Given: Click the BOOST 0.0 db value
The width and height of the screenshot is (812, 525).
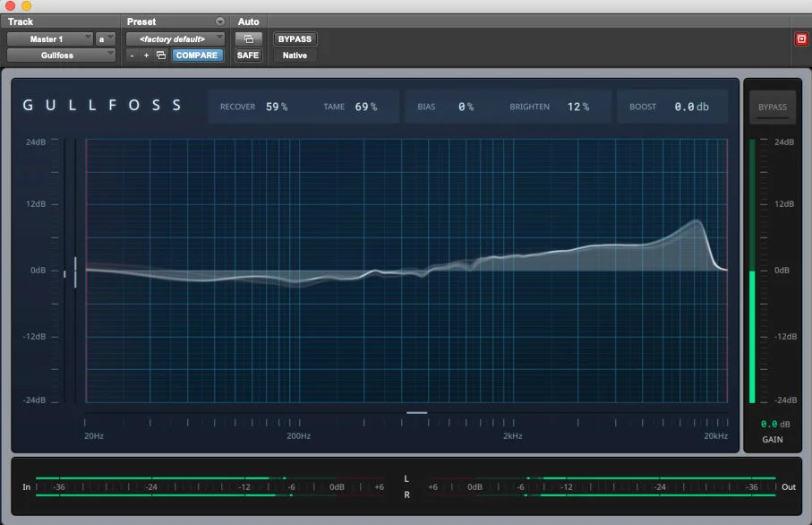Looking at the screenshot, I should tap(691, 107).
